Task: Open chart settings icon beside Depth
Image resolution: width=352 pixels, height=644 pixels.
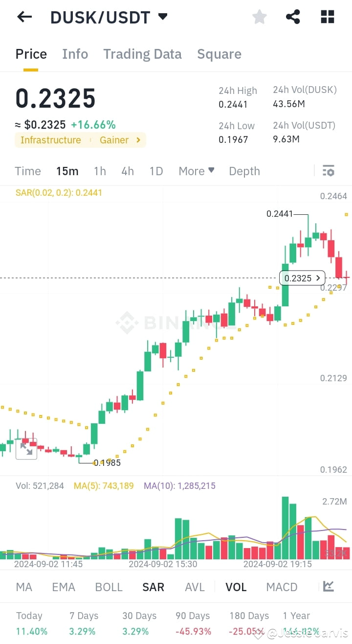Action: pos(328,171)
